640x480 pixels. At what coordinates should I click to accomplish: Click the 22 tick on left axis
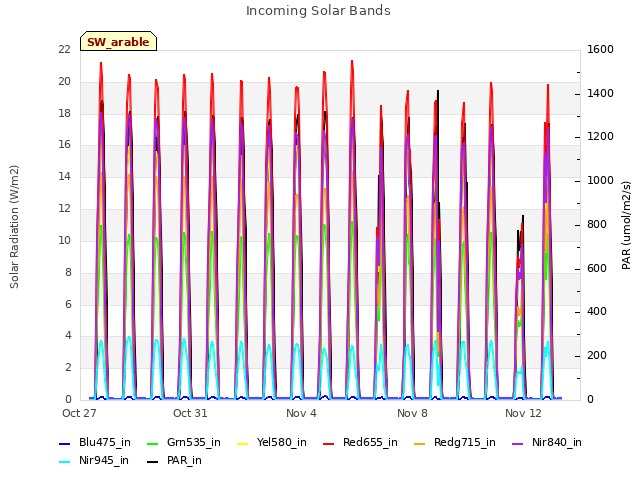[64, 49]
